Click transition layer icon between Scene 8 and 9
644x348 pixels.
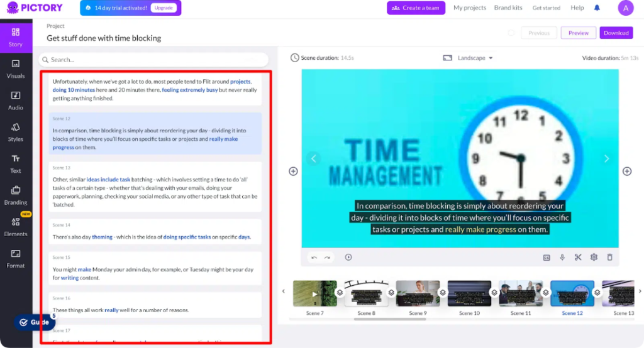(391, 293)
